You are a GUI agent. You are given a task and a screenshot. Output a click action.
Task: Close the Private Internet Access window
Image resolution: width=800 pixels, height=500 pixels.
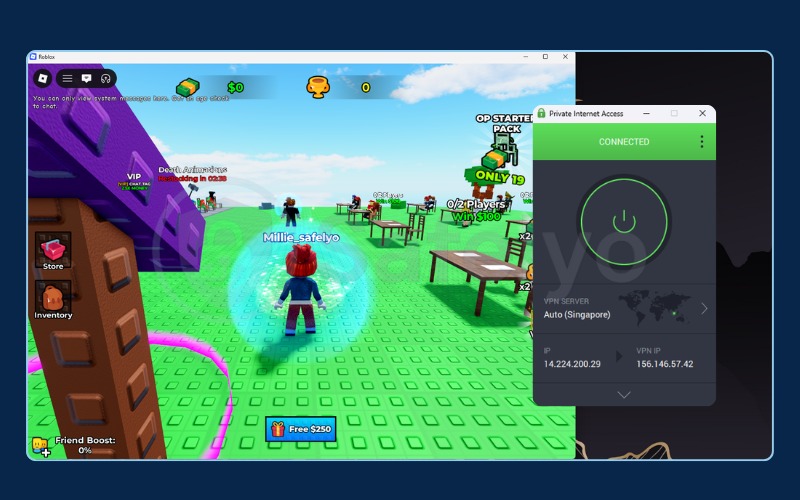pyautogui.click(x=702, y=113)
